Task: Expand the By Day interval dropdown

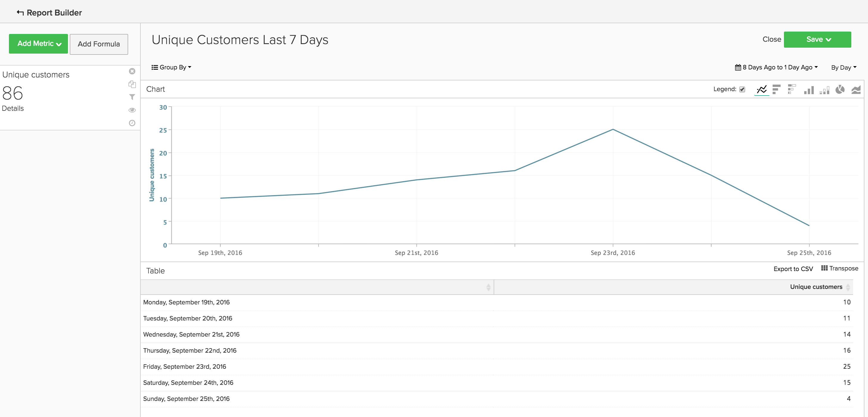Action: click(x=843, y=67)
